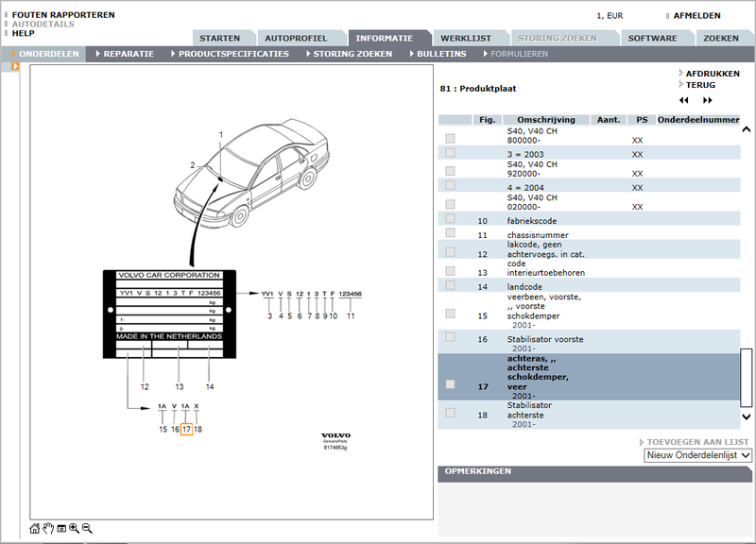Click callout number 11 in diagram
756x544 pixels.
tap(351, 316)
